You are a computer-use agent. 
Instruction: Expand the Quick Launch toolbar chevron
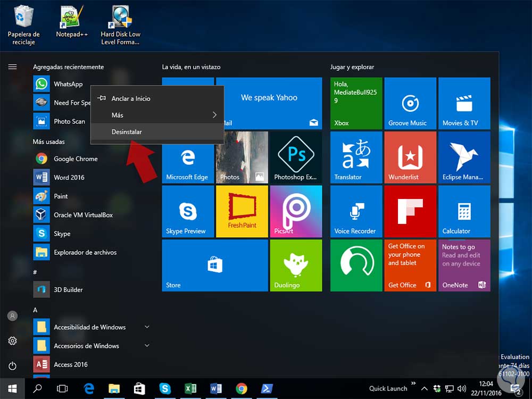point(413,384)
